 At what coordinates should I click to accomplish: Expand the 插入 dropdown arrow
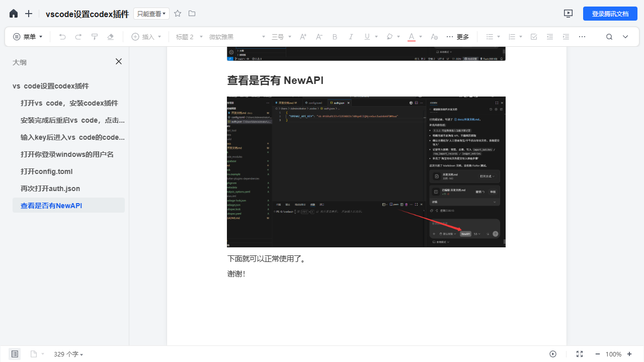click(x=159, y=37)
